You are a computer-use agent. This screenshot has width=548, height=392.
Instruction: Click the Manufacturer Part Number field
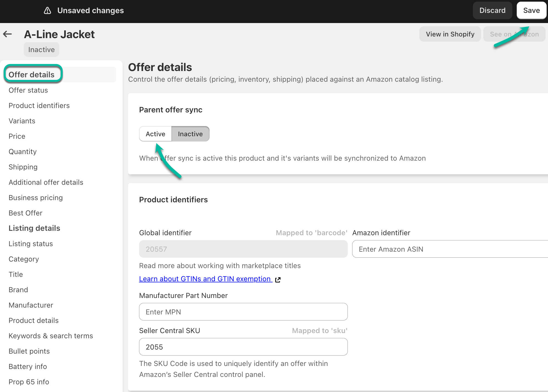[x=243, y=312]
